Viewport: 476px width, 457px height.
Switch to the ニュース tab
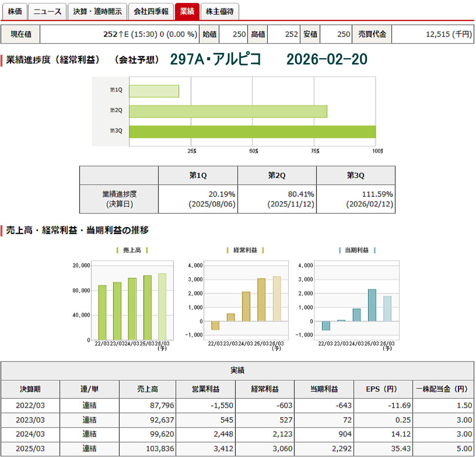[x=47, y=11]
